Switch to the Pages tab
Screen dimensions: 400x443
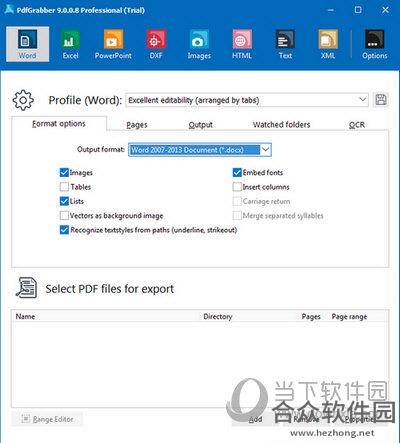(137, 125)
